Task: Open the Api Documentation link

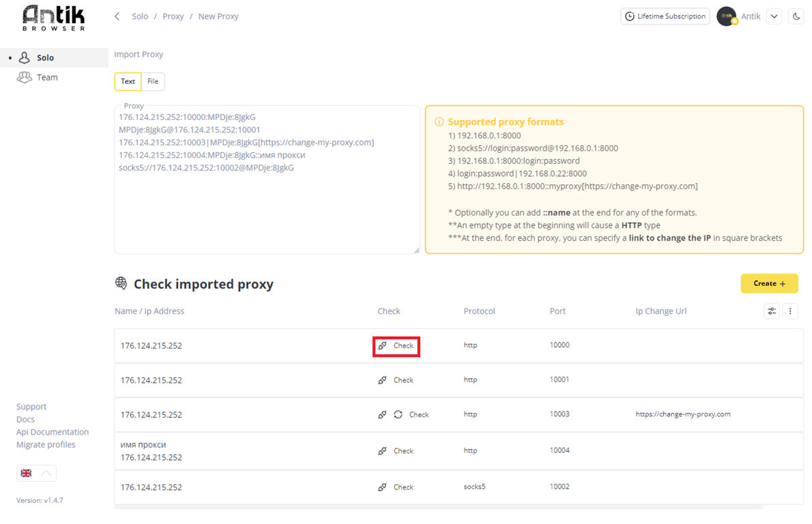Action: tap(53, 432)
